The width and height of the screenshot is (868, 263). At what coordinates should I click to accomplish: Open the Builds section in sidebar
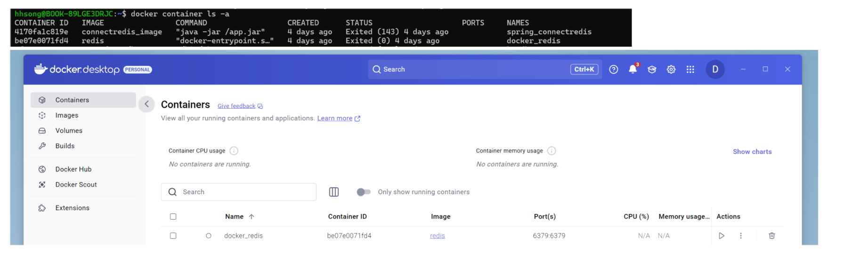83,146
